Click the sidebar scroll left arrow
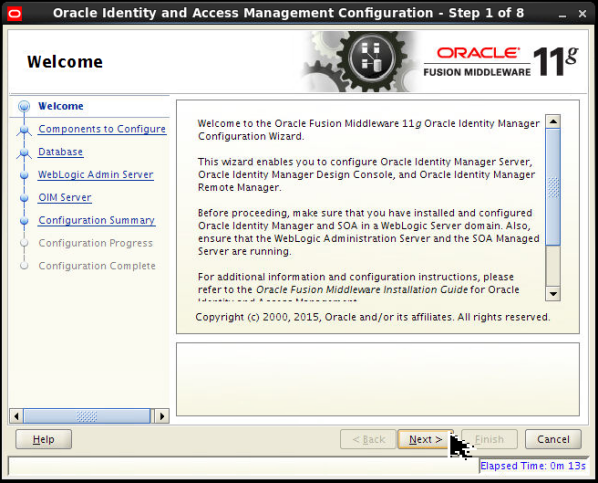 click(16, 416)
